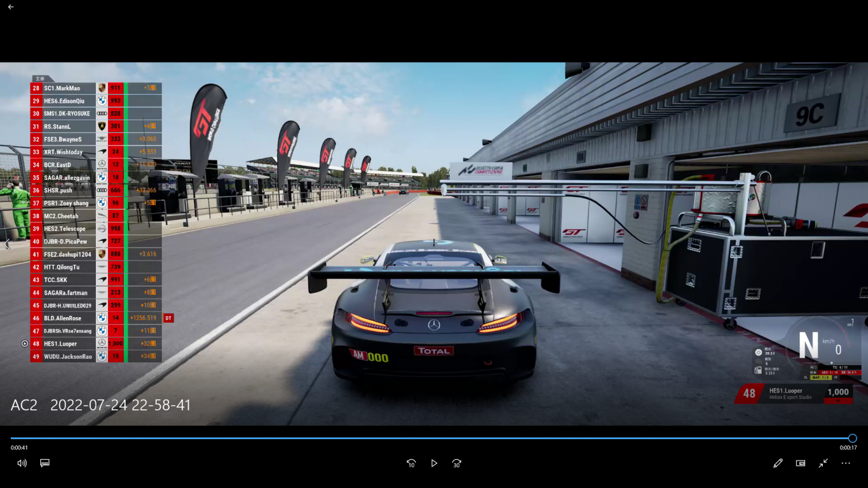Click leaderboard row HES2.Telescope
This screenshot has height=488, width=868.
click(x=96, y=229)
